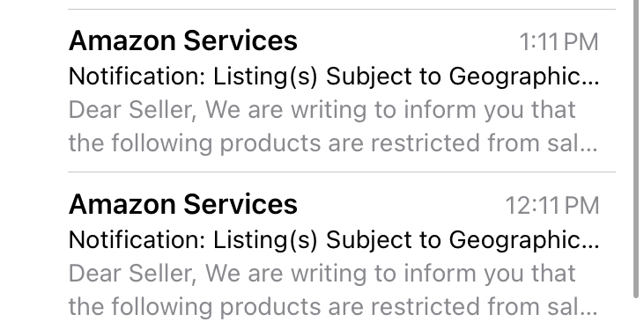Click 'Amazon Services' sender name in second message

[182, 204]
